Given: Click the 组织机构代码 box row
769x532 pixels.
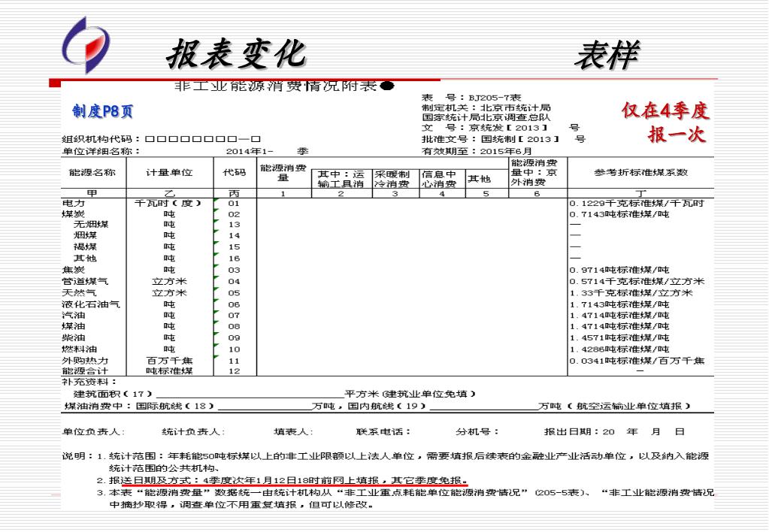Looking at the screenshot, I should click(x=202, y=139).
